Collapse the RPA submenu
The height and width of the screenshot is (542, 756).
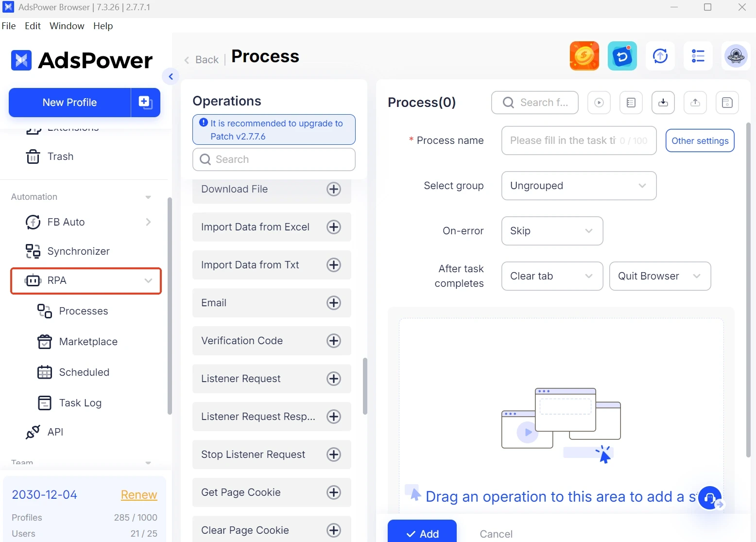[x=148, y=280]
